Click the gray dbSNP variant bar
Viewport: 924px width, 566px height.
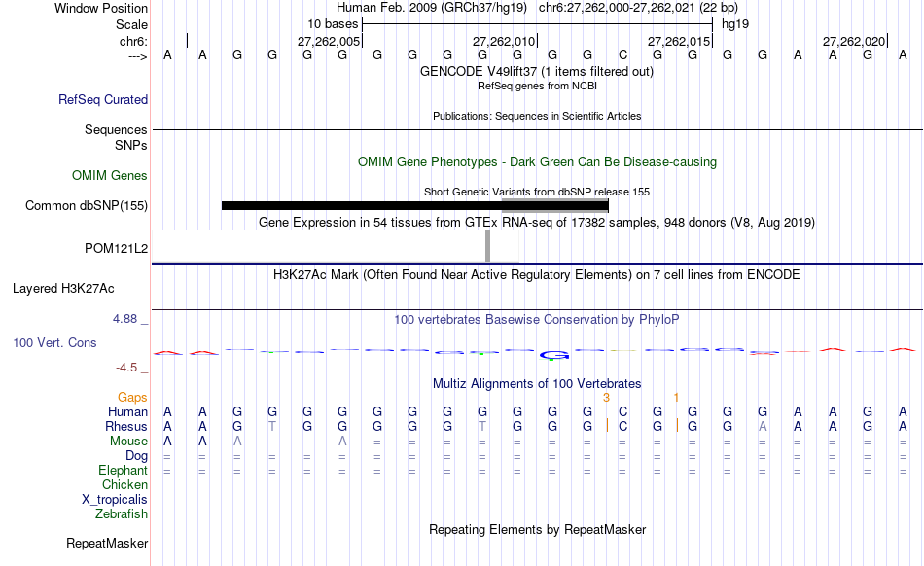tap(554, 205)
